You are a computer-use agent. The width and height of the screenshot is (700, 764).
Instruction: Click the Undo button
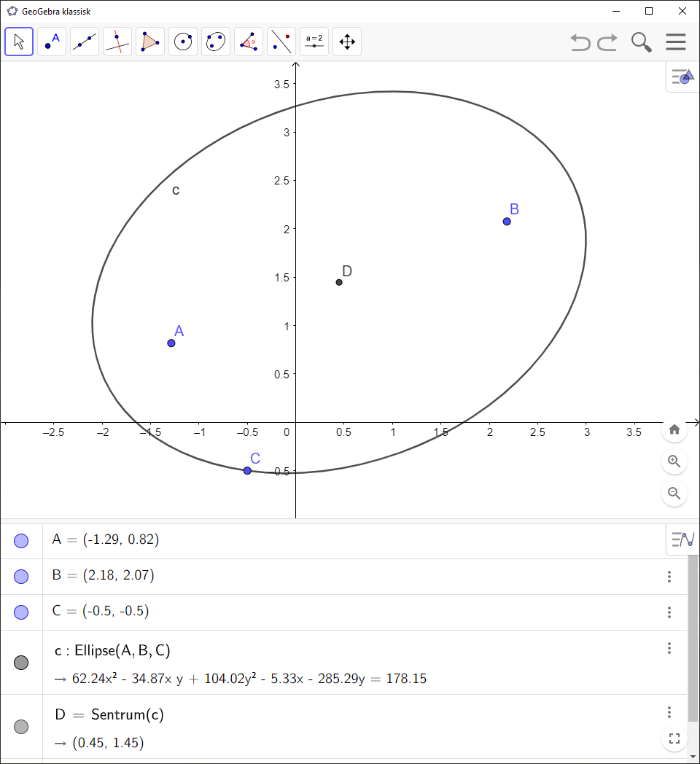(x=580, y=42)
